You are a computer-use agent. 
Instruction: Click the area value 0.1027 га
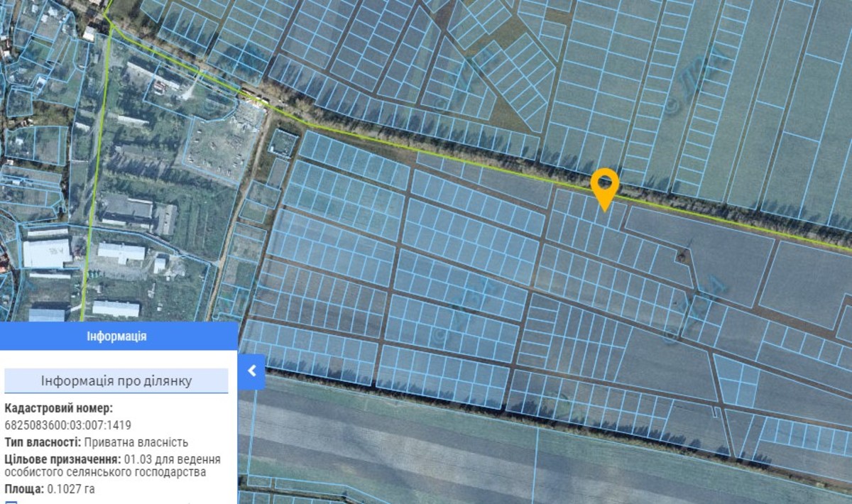71,488
